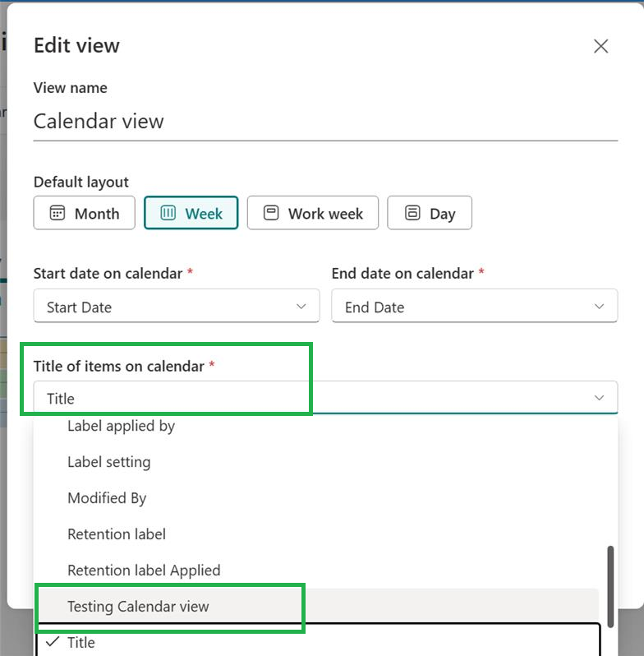
Task: Click the checkmark beside the Title option
Action: [53, 641]
